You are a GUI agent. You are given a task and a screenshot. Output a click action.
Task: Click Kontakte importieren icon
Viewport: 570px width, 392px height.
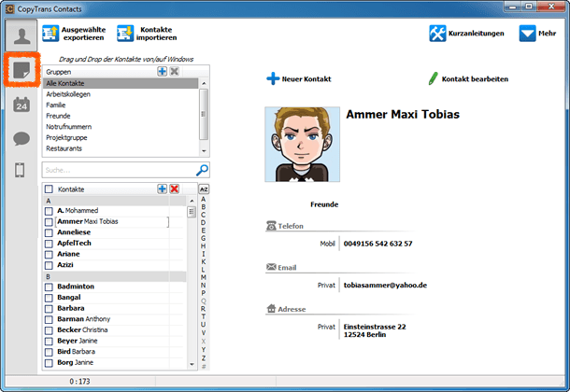tap(125, 34)
